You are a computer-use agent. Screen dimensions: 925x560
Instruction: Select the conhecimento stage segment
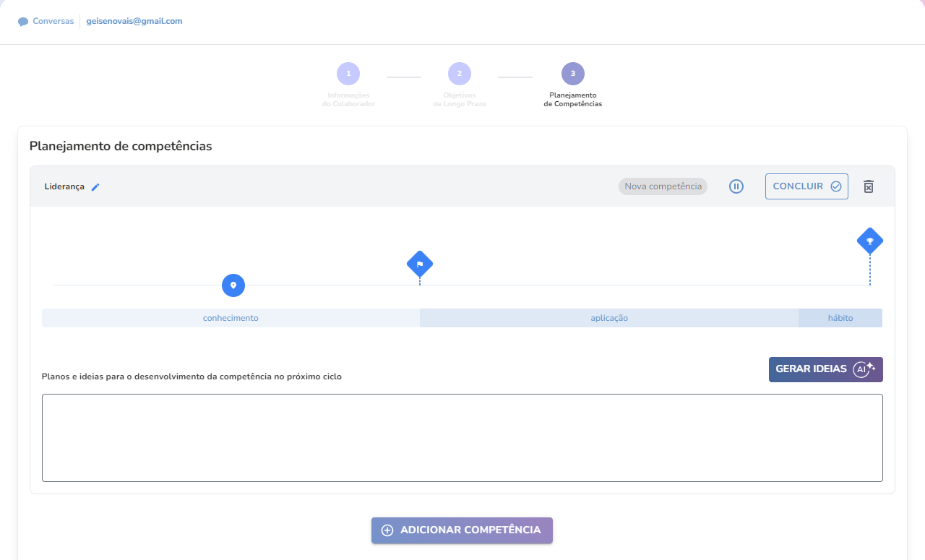click(231, 318)
